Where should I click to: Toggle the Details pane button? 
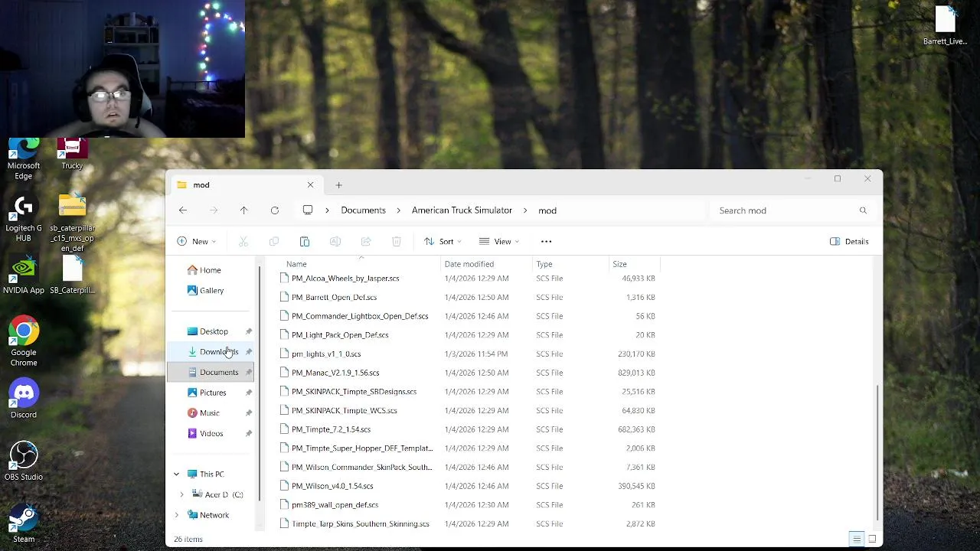[849, 242]
